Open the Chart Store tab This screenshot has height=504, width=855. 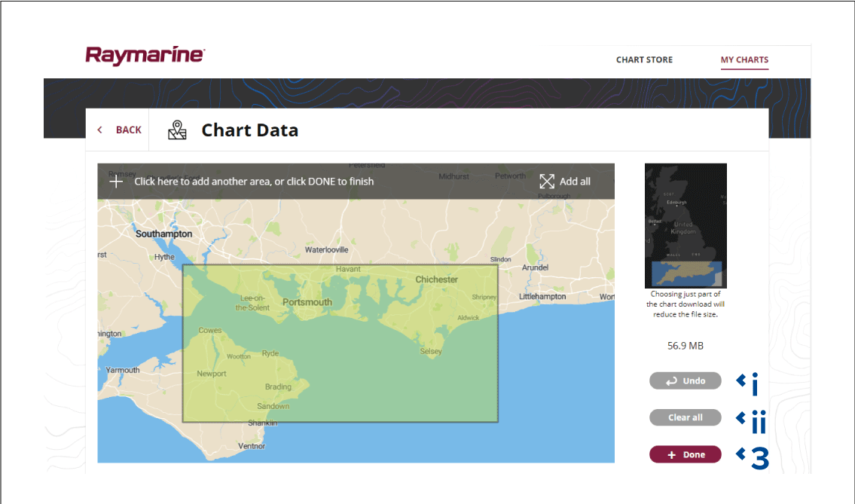644,60
